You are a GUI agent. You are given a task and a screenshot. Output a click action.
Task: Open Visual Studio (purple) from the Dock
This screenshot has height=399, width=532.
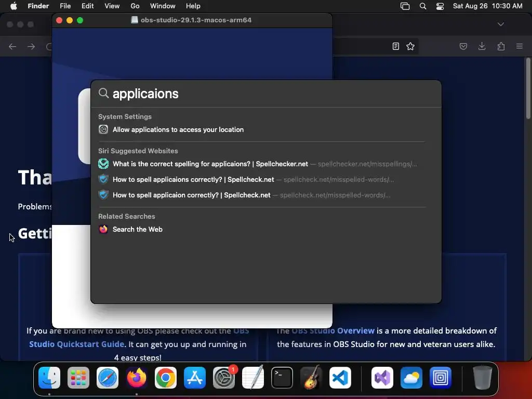382,378
